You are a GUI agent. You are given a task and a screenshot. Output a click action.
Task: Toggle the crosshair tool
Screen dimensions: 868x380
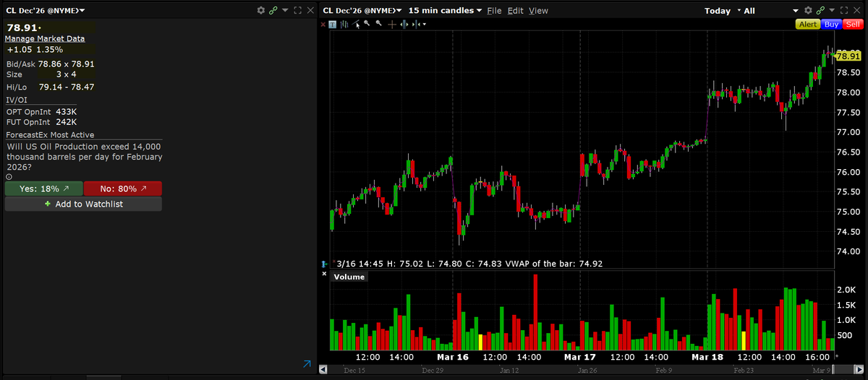tap(392, 24)
